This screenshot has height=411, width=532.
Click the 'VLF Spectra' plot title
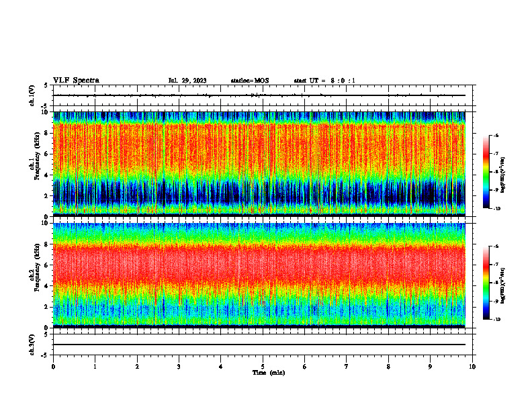click(x=76, y=81)
